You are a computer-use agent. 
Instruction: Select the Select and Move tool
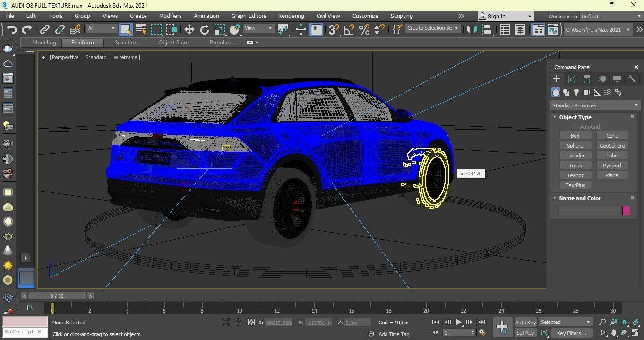[x=189, y=30]
